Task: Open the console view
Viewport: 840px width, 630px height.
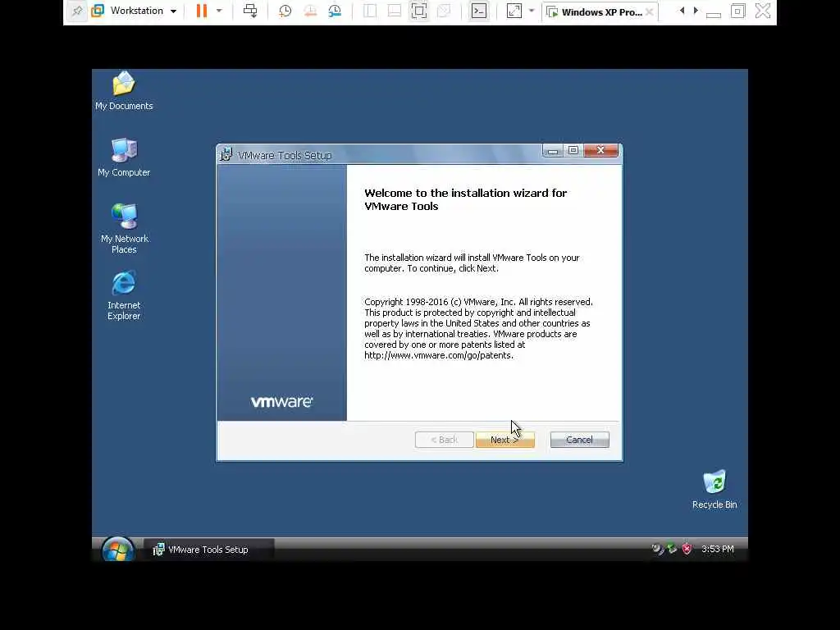Action: [479, 11]
